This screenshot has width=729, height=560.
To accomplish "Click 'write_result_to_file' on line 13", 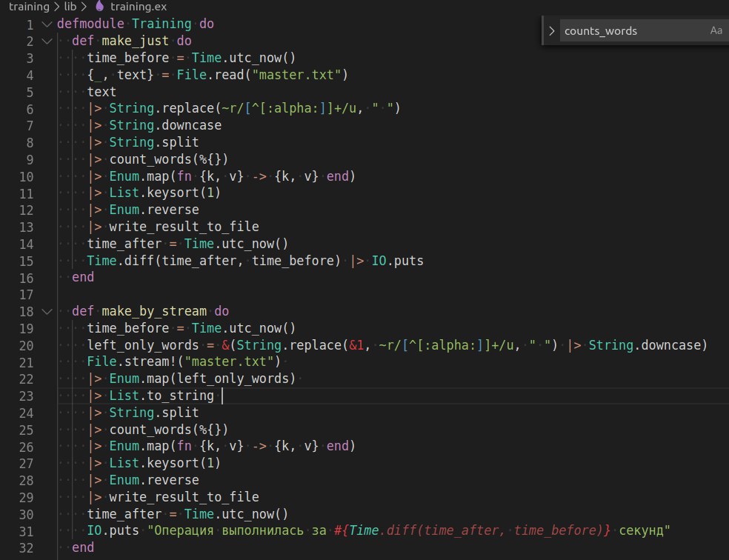I will pyautogui.click(x=184, y=227).
